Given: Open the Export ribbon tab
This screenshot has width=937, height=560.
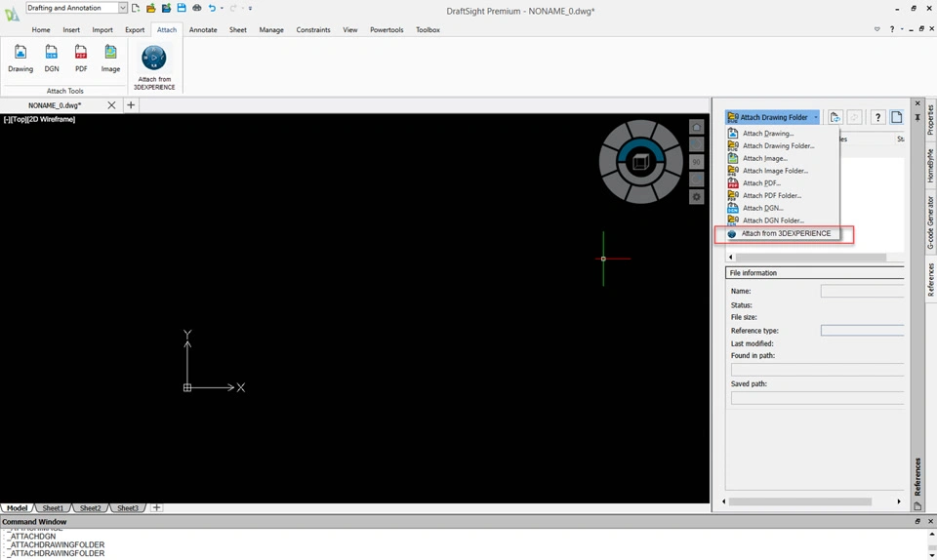Looking at the screenshot, I should 135,30.
